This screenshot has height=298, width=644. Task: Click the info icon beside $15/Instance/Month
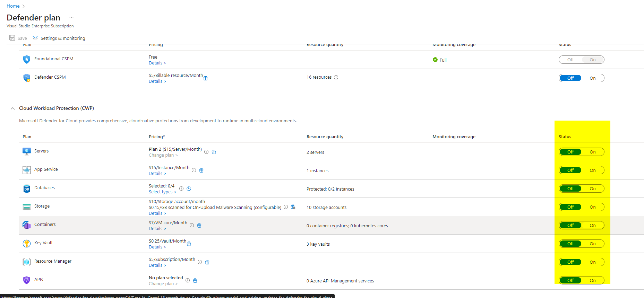tap(194, 170)
